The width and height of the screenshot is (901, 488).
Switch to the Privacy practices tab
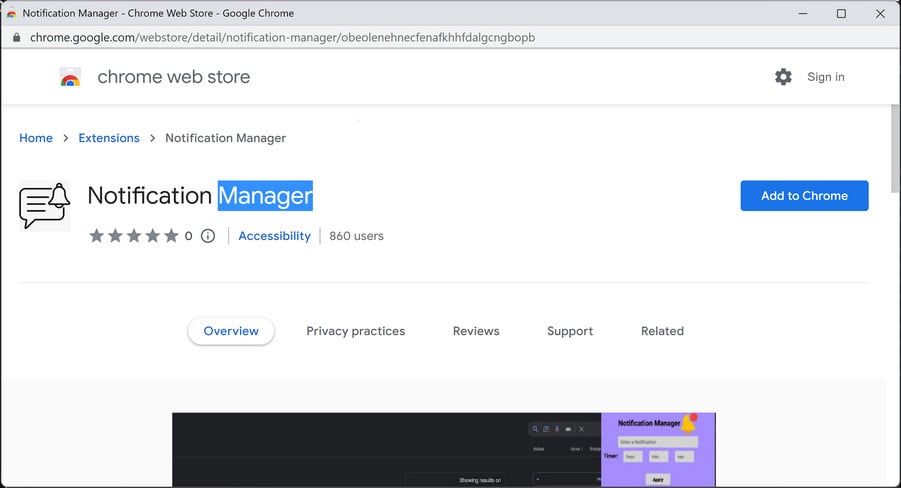pos(356,331)
